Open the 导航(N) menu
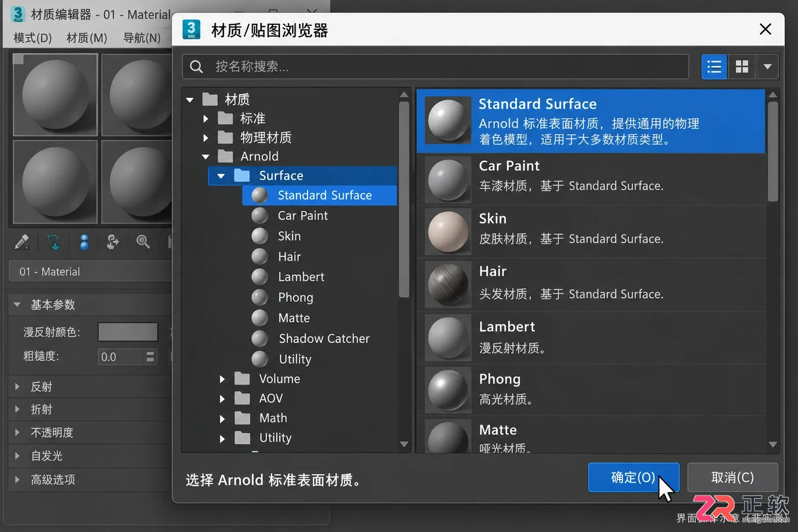Image resolution: width=798 pixels, height=532 pixels. coord(142,38)
